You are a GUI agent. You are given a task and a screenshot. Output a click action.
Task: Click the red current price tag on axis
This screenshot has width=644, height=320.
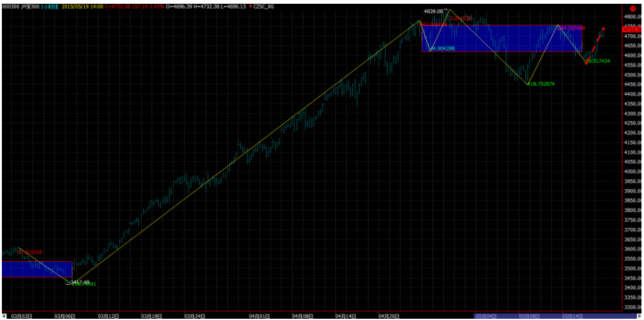click(630, 29)
